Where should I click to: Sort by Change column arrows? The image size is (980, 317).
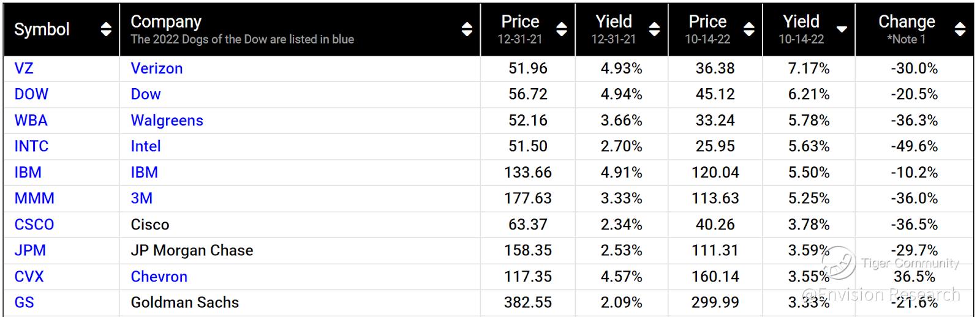(x=960, y=29)
